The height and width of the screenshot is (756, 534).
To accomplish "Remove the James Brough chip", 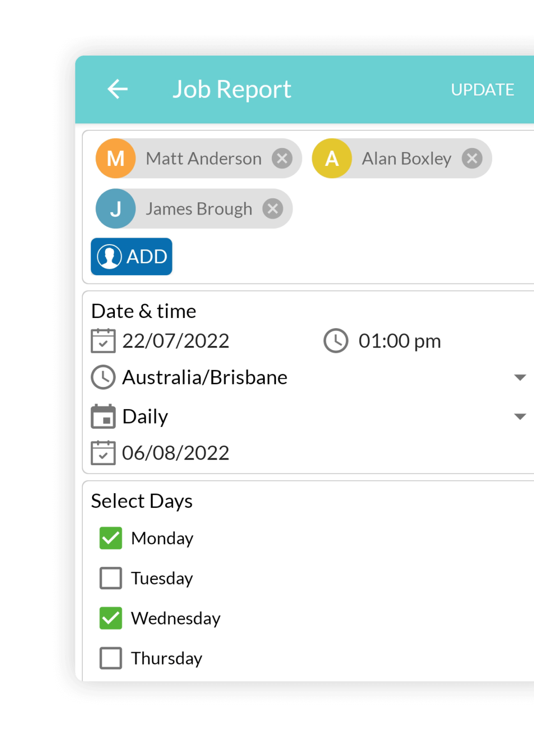I will [x=272, y=209].
